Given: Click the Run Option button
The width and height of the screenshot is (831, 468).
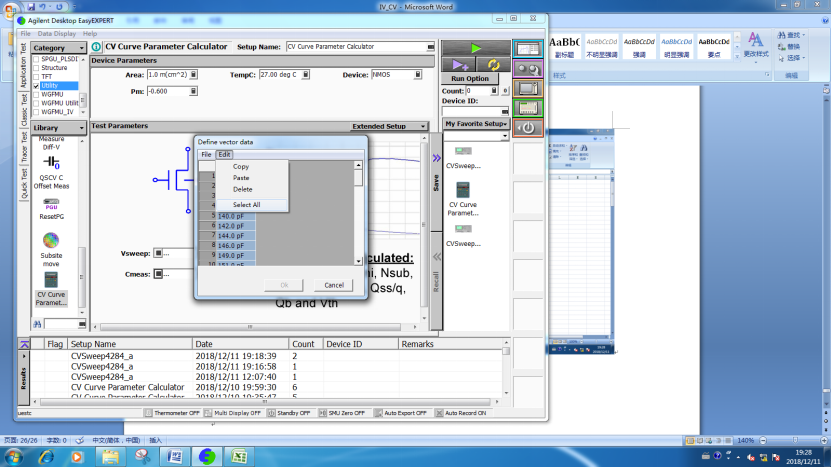Looking at the screenshot, I should click(x=470, y=78).
